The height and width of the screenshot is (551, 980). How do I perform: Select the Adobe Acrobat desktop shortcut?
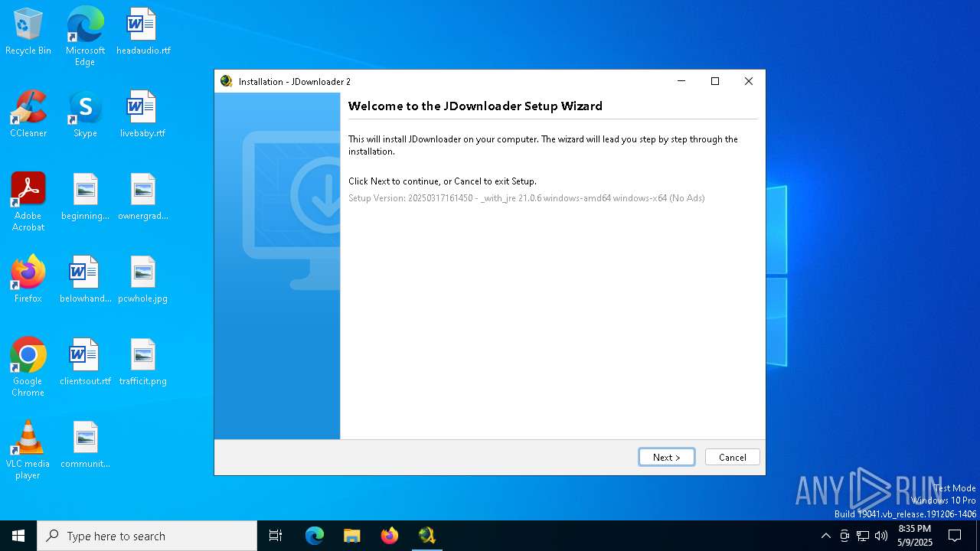[28, 202]
